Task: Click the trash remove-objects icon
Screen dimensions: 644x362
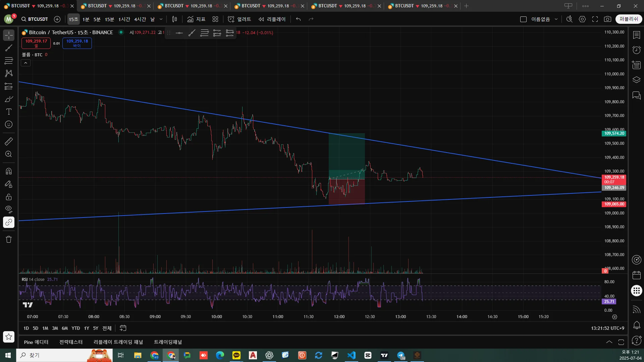Action: (9, 239)
